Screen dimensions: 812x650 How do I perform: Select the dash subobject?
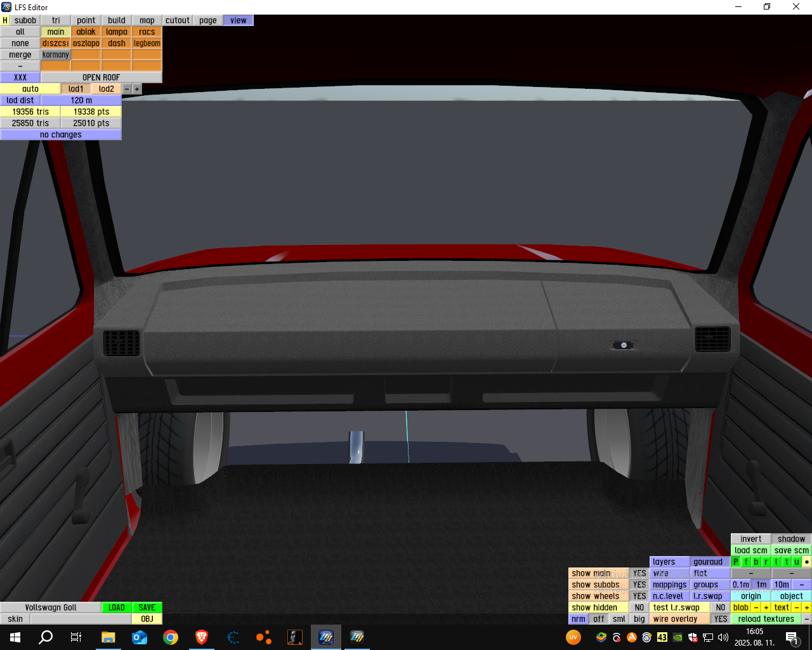(x=117, y=43)
